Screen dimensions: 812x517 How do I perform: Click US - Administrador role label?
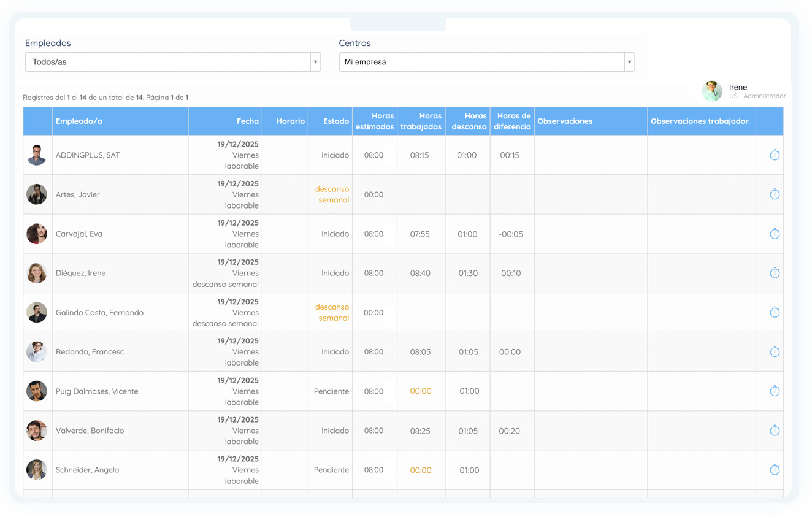[757, 96]
